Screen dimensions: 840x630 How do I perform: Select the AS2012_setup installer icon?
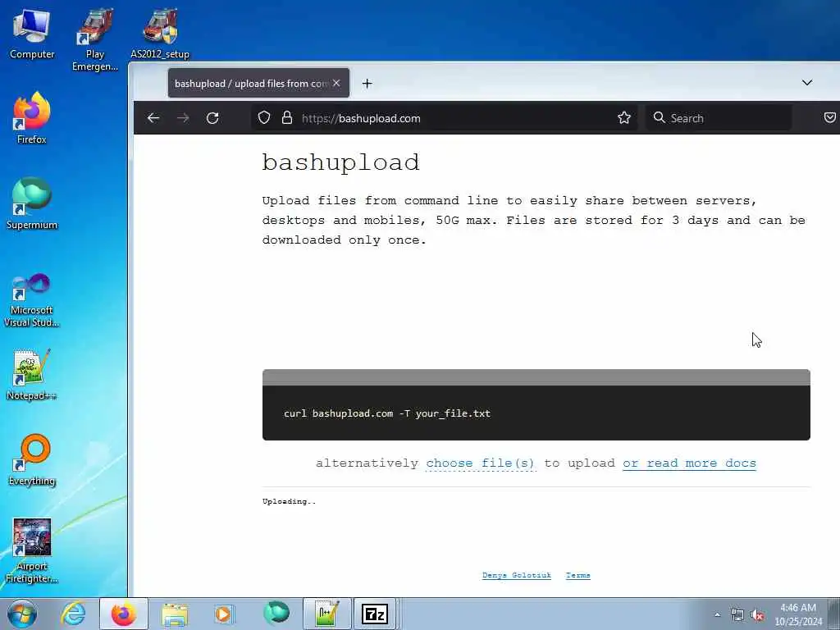(x=160, y=34)
